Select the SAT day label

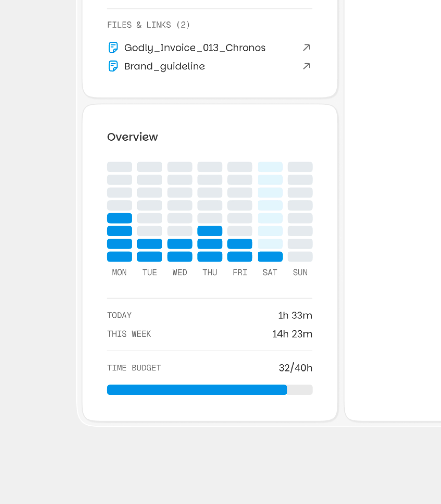pos(270,272)
